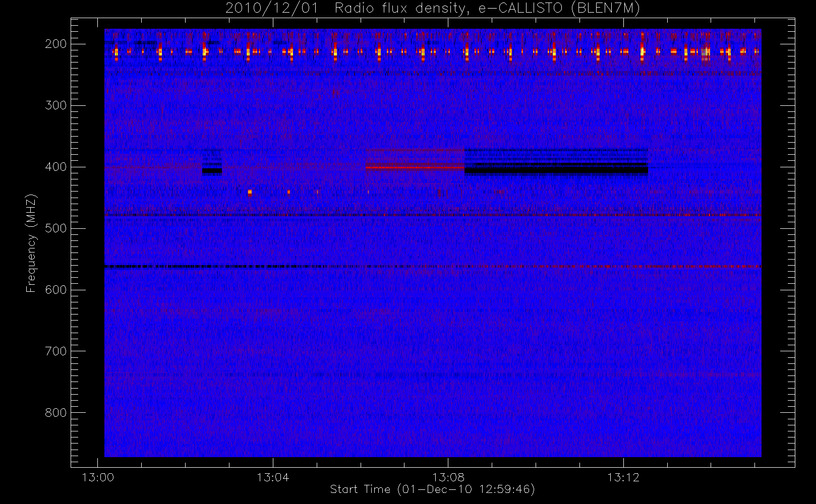The height and width of the screenshot is (504, 816).
Task: Click the plot title "2010/12/01 Radio flux density, e-CALLISTO (BLEN7M)"
Action: pos(433,9)
